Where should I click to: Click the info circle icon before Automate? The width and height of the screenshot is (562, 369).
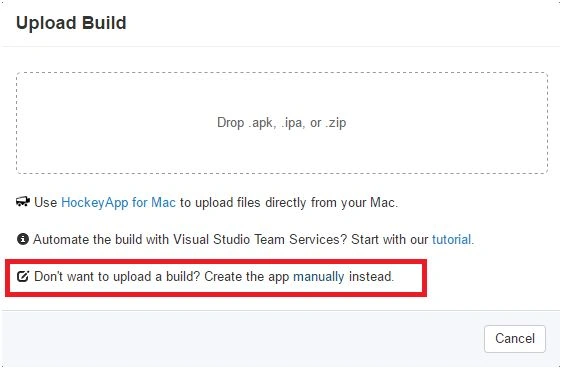(23, 239)
